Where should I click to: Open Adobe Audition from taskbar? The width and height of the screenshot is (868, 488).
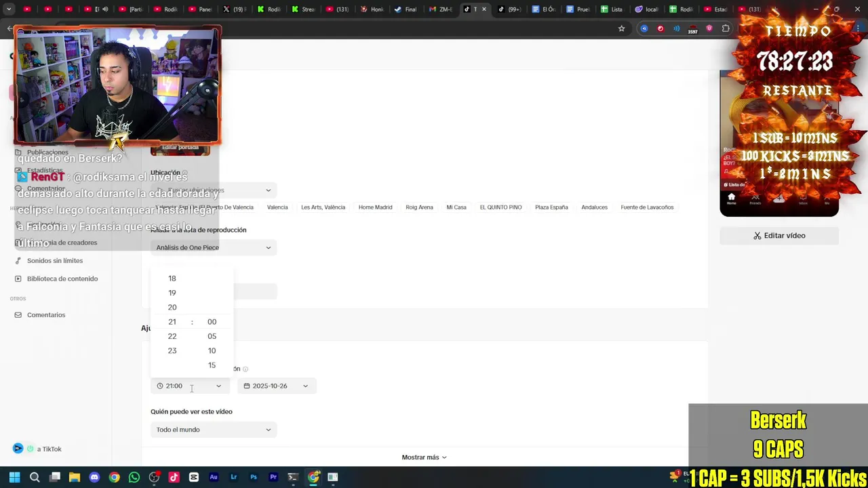pyautogui.click(x=214, y=477)
